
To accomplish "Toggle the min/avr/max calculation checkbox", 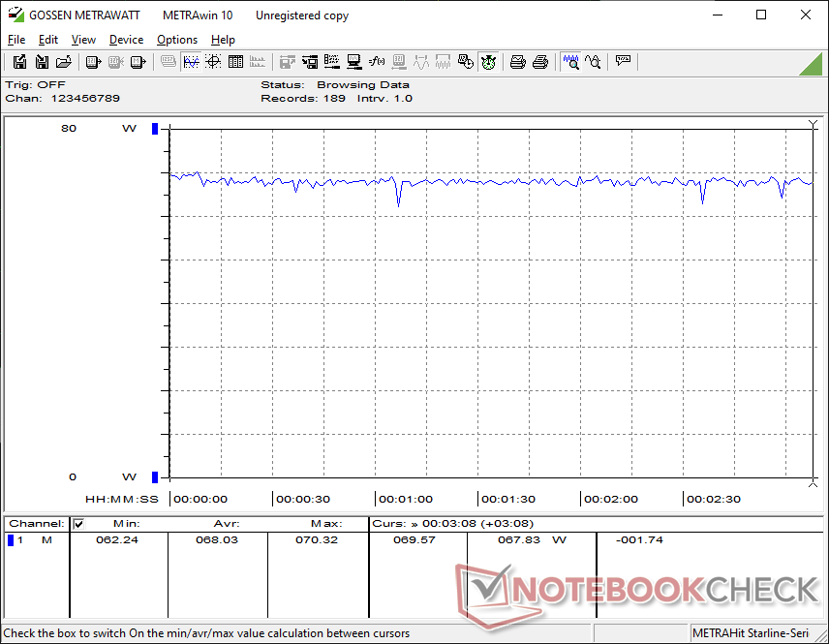I will 79,524.
